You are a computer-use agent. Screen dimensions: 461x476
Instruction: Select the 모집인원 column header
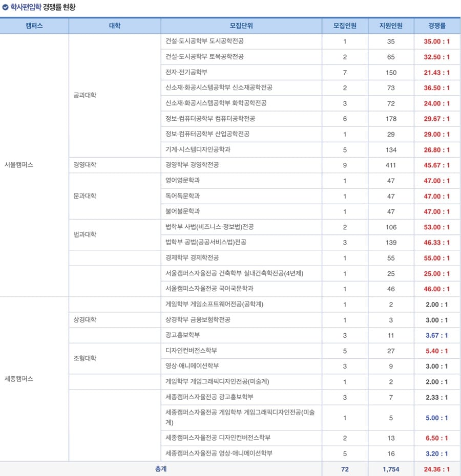click(x=345, y=26)
